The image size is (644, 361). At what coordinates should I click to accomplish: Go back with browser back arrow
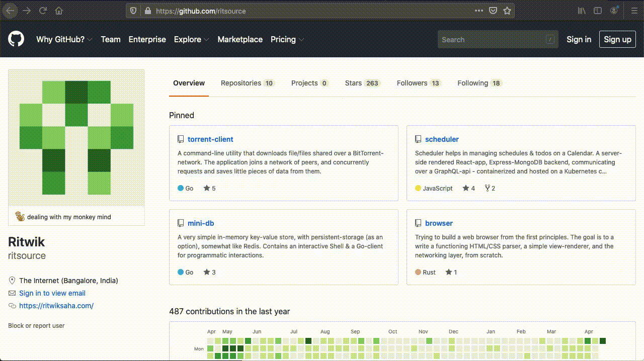click(10, 11)
